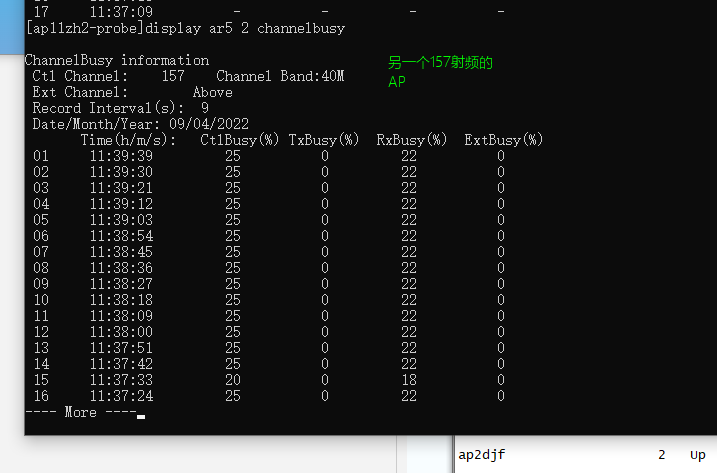717x473 pixels.
Task: Click the timestamp 11:38:09 in row 11
Action: 121,316
